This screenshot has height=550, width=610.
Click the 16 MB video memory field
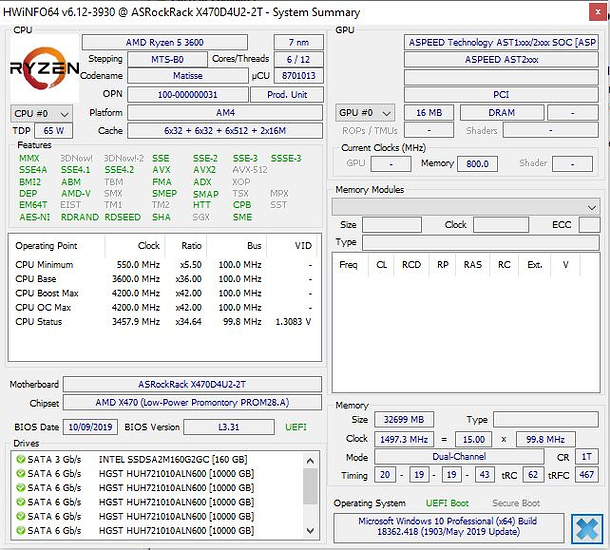tap(429, 113)
